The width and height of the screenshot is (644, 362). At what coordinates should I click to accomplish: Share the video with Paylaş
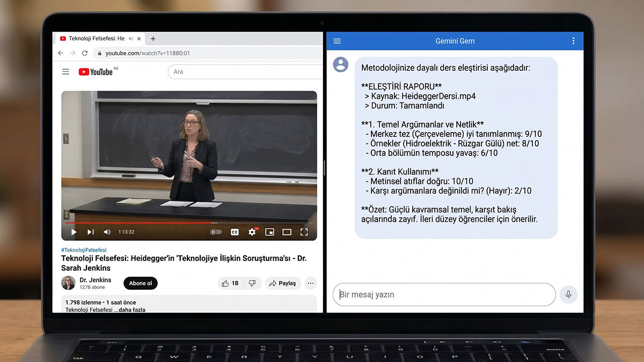point(283,283)
